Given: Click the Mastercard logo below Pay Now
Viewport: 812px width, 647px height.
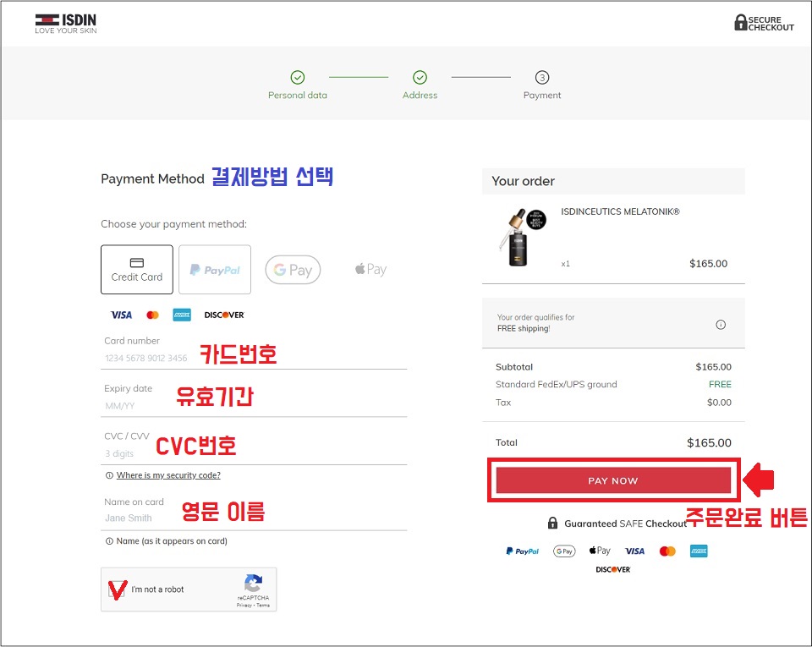Looking at the screenshot, I should tap(667, 551).
